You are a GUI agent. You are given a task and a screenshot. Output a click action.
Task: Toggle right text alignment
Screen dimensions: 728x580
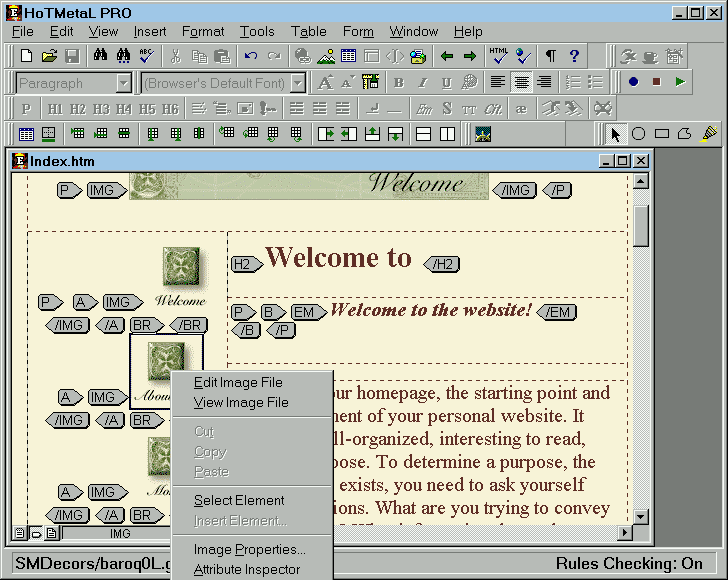(x=544, y=83)
